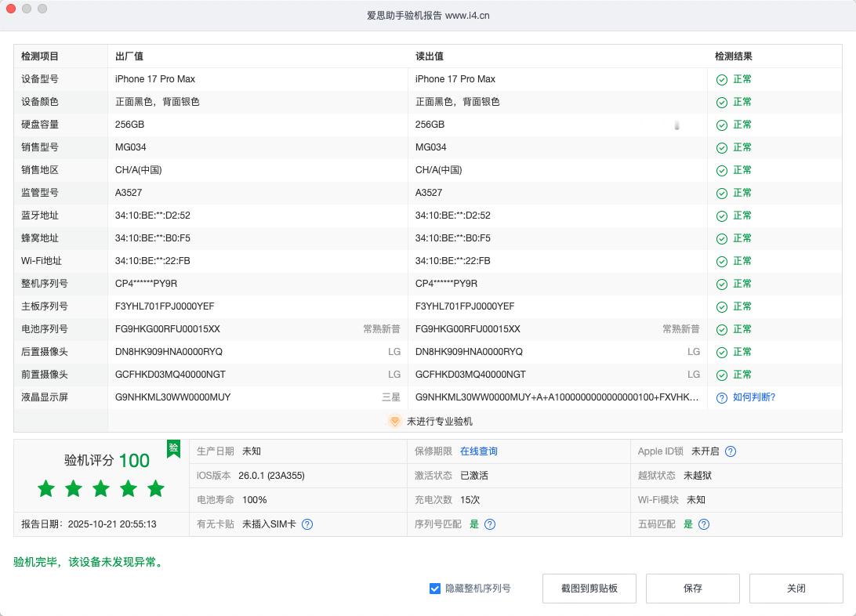Click the help icon beside 未插入SIM卡
The width and height of the screenshot is (856, 616).
point(307,524)
